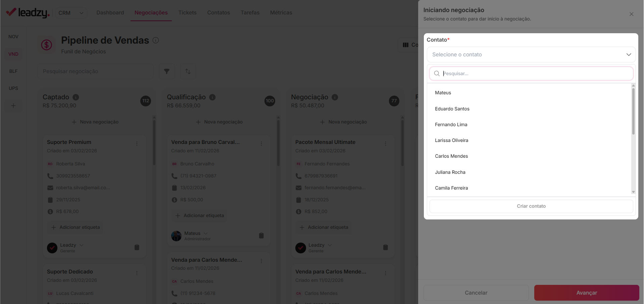Select contact Larissa Oliveira
Viewport: 644px width, 304px height.
(529, 140)
